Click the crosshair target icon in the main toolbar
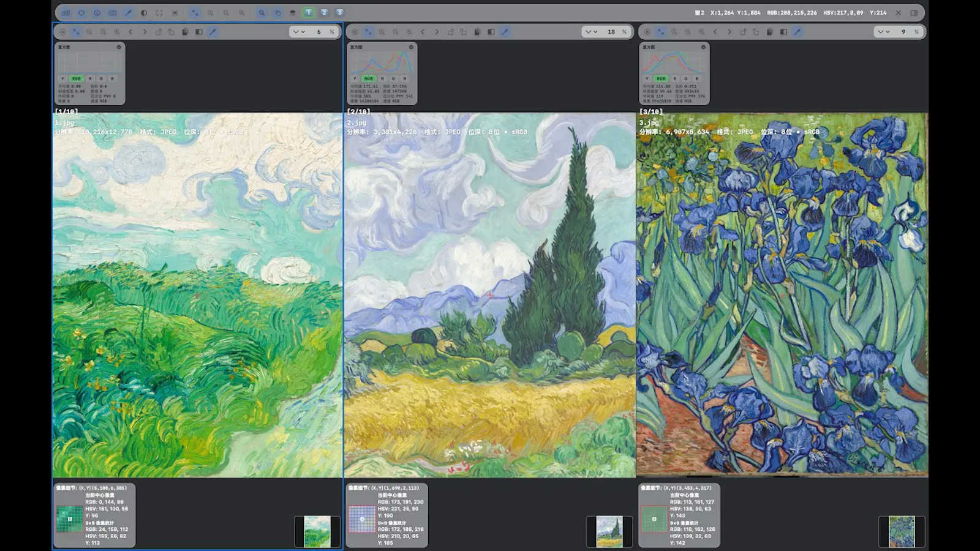980x551 pixels. click(81, 12)
